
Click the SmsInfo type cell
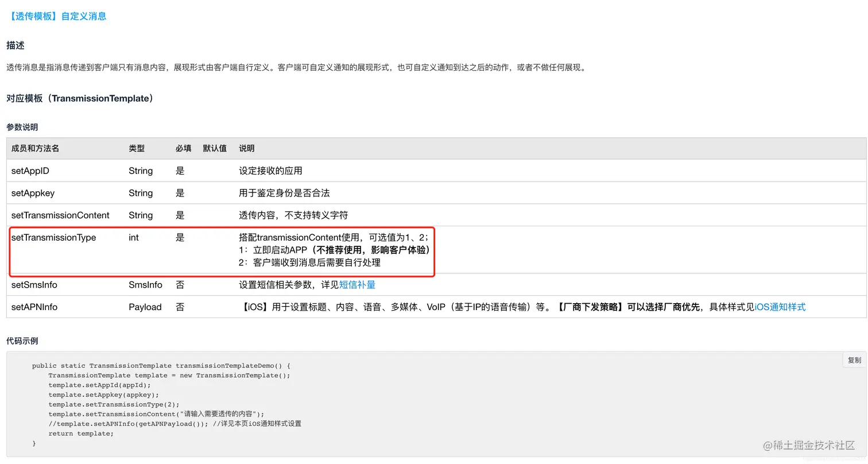[x=145, y=285]
